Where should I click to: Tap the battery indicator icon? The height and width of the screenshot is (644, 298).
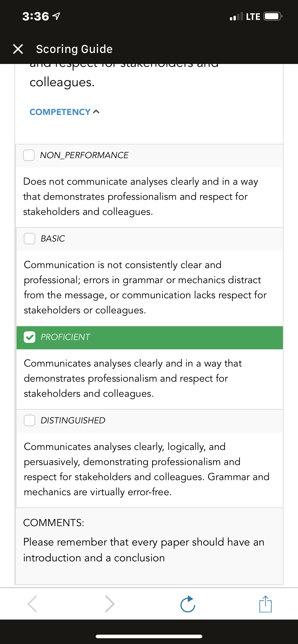click(273, 16)
